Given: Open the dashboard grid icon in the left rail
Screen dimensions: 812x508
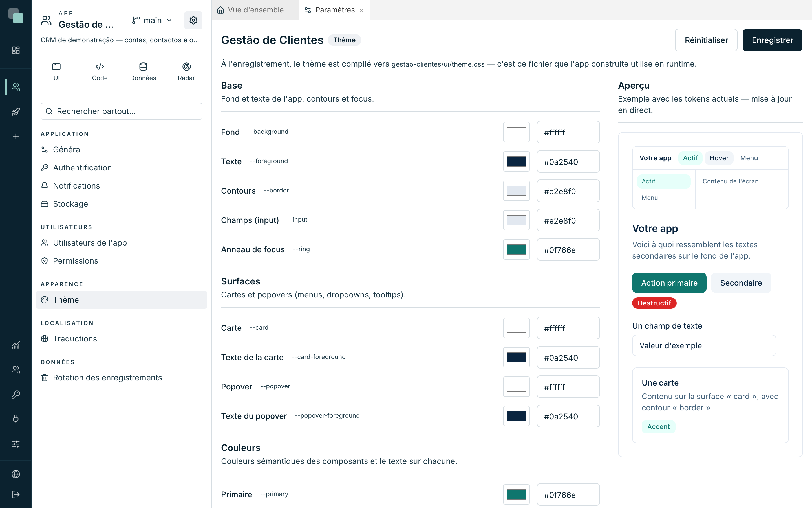Looking at the screenshot, I should (16, 51).
